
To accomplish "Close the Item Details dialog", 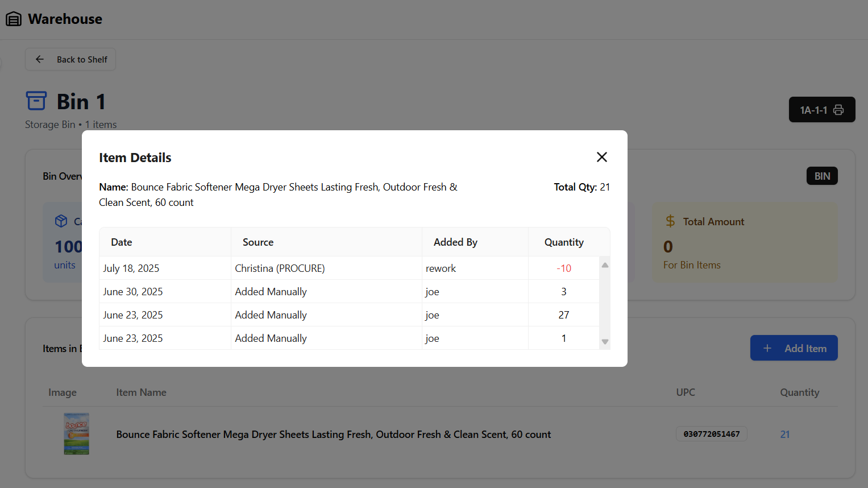I will [602, 157].
